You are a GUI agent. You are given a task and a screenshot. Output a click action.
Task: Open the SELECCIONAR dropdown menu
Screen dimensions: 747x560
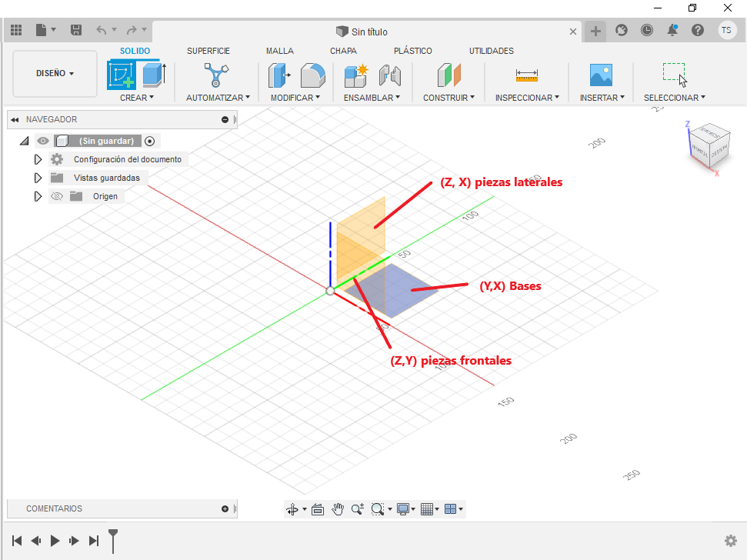pyautogui.click(x=675, y=98)
